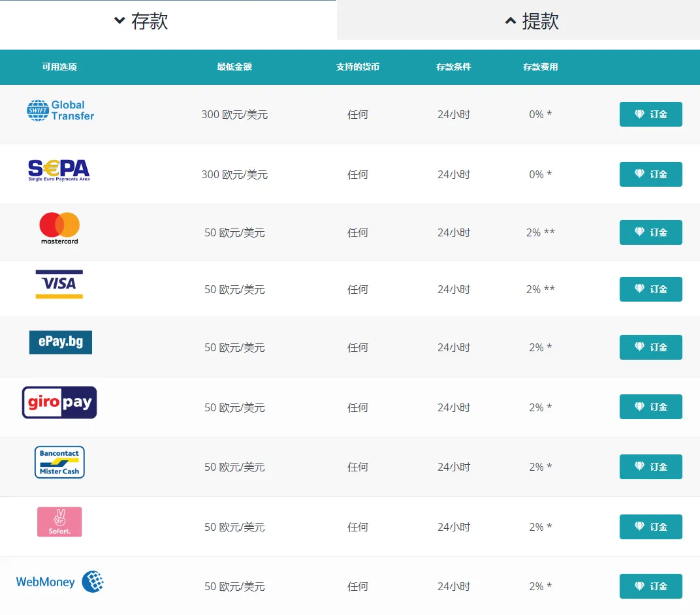Click the mastercard logo
The image size is (700, 615).
[59, 228]
